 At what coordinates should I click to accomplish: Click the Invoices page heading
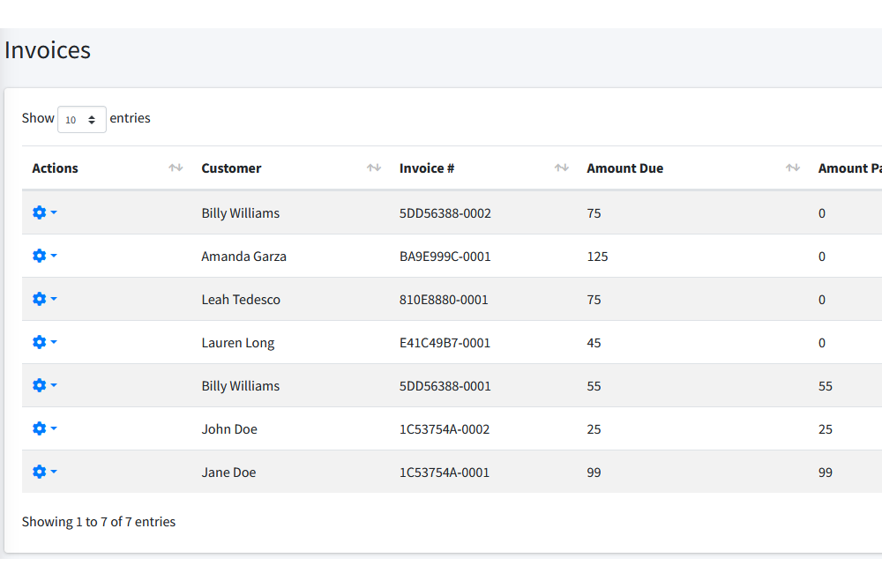[x=48, y=50]
